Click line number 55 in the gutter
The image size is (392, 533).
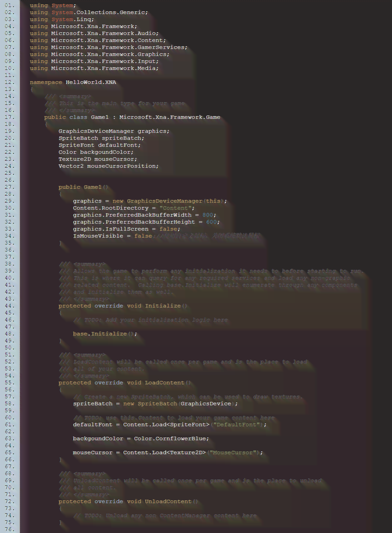[x=10, y=383]
